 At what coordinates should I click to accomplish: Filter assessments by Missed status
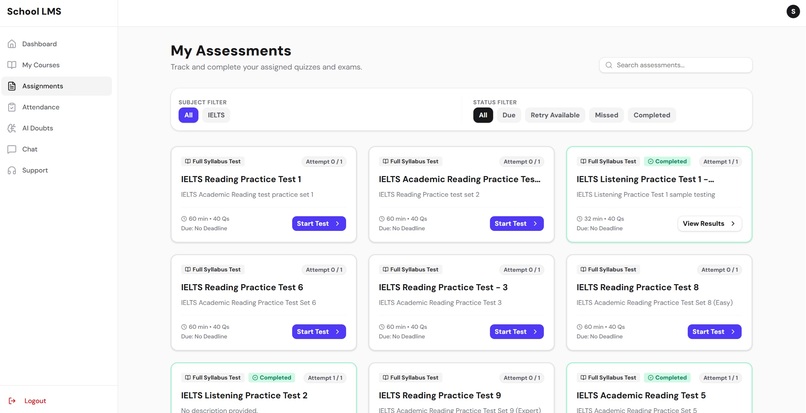coord(607,115)
